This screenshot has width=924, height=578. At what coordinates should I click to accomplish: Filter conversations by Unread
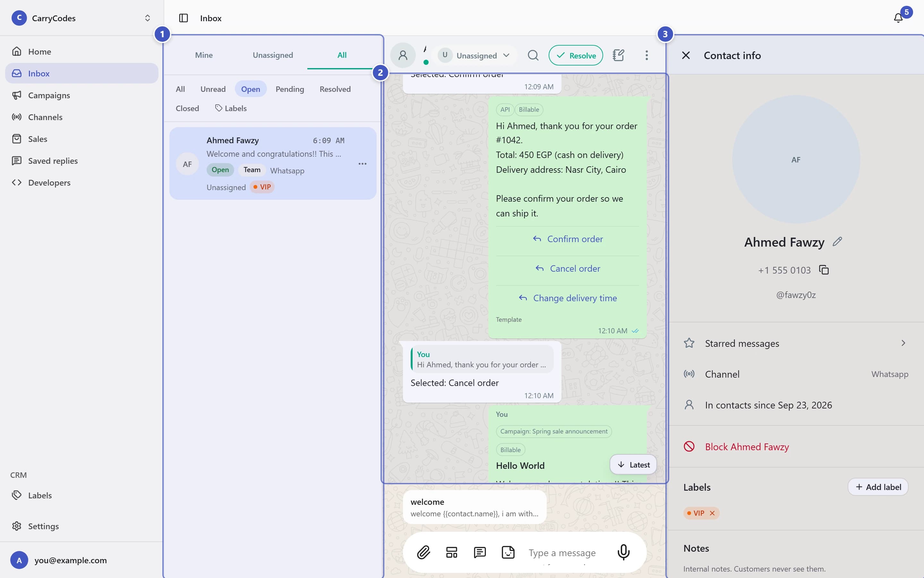coord(213,89)
